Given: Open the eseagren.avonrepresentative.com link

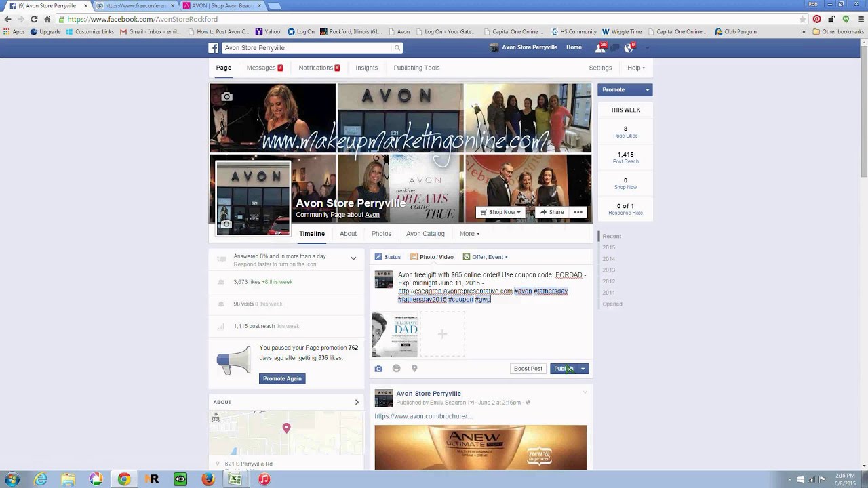Looking at the screenshot, I should 455,291.
